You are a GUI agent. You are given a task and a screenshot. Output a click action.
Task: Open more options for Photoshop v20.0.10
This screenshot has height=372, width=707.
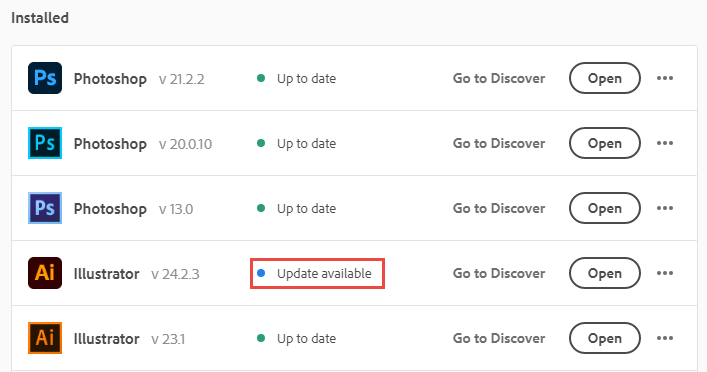(x=665, y=143)
